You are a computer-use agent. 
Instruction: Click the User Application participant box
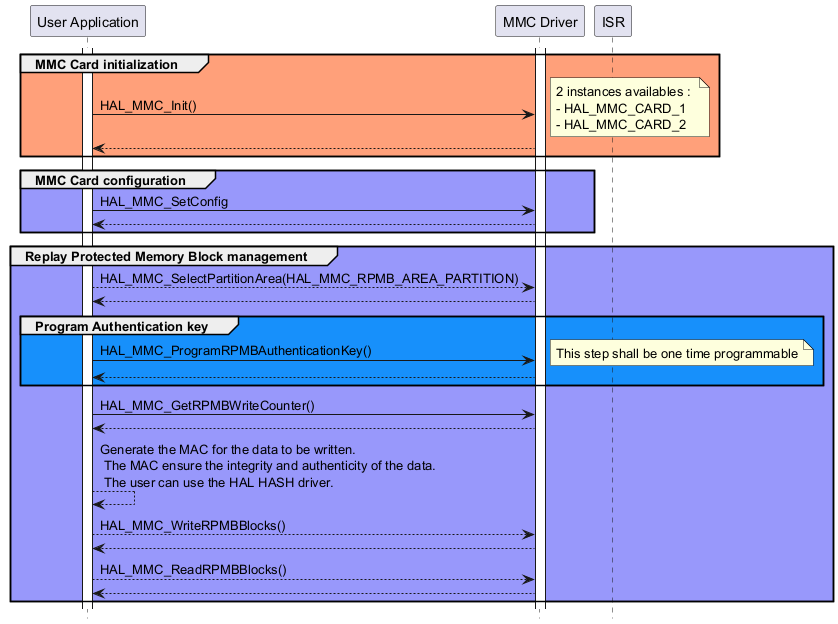click(87, 22)
